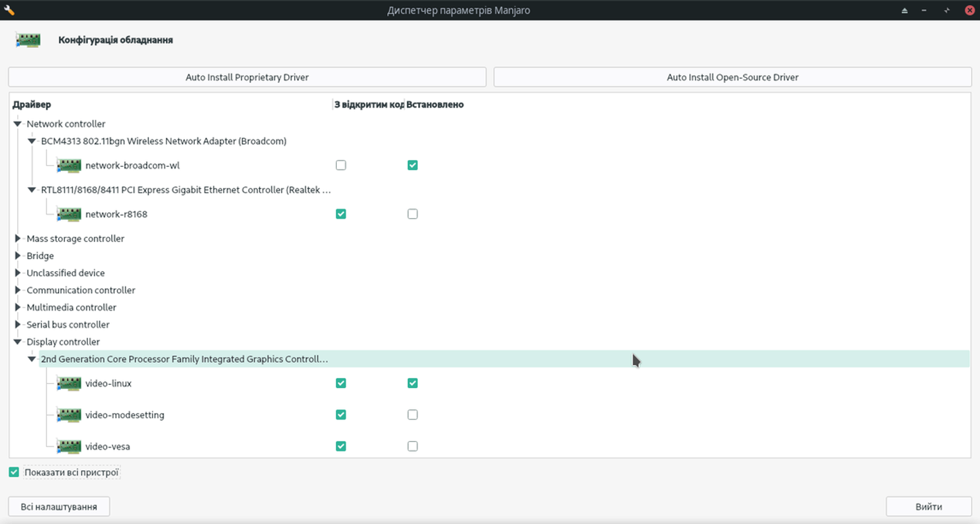Collapse the RTL8111 Ethernet Controller node
Viewport: 980px width, 524px height.
click(x=32, y=190)
